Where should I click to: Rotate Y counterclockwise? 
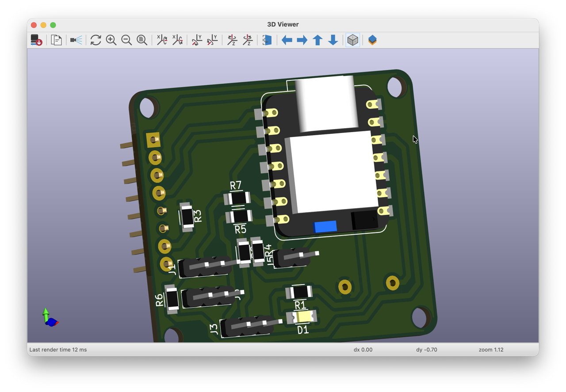point(212,40)
